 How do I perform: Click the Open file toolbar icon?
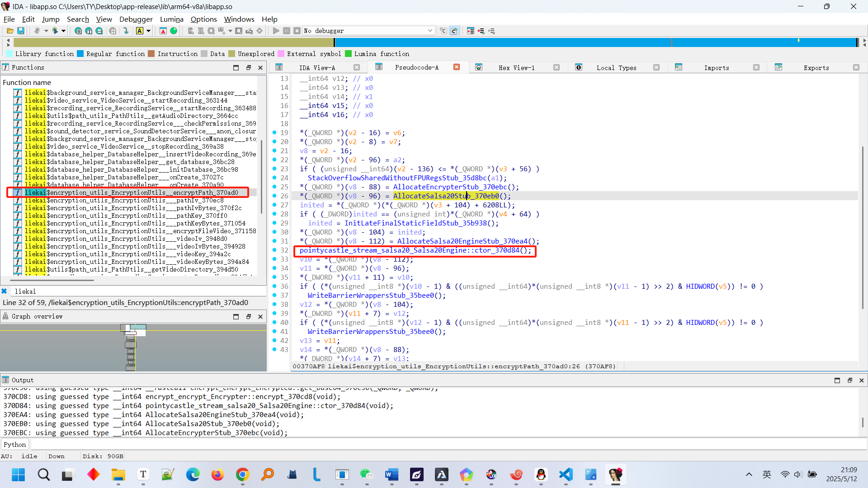[x=10, y=31]
